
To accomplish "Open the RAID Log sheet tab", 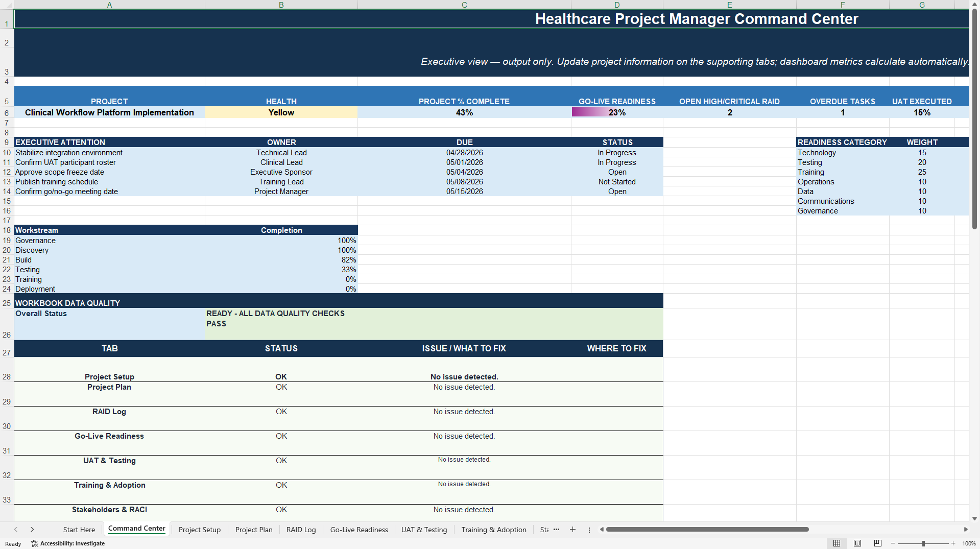I will [301, 530].
